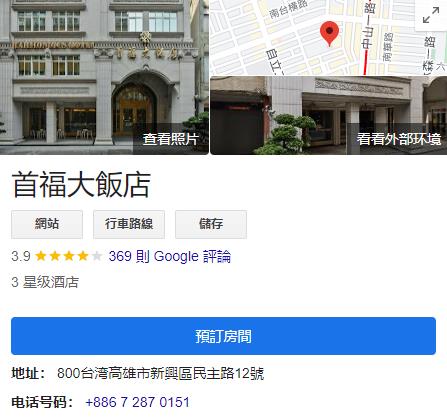Click the blue 預訂房間 button
Viewport: 447px width, 420px height.
click(223, 336)
